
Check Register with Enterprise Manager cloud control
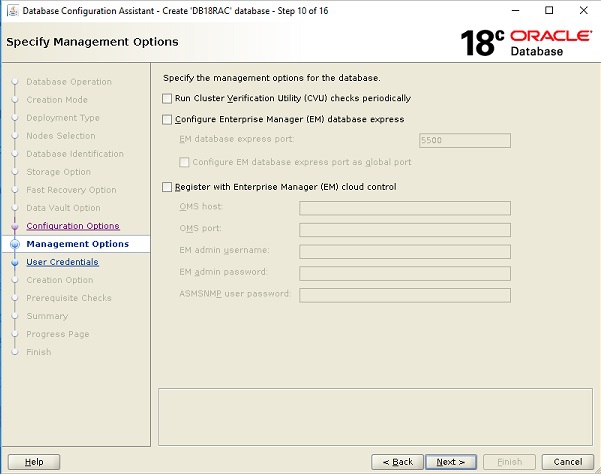[x=167, y=187]
